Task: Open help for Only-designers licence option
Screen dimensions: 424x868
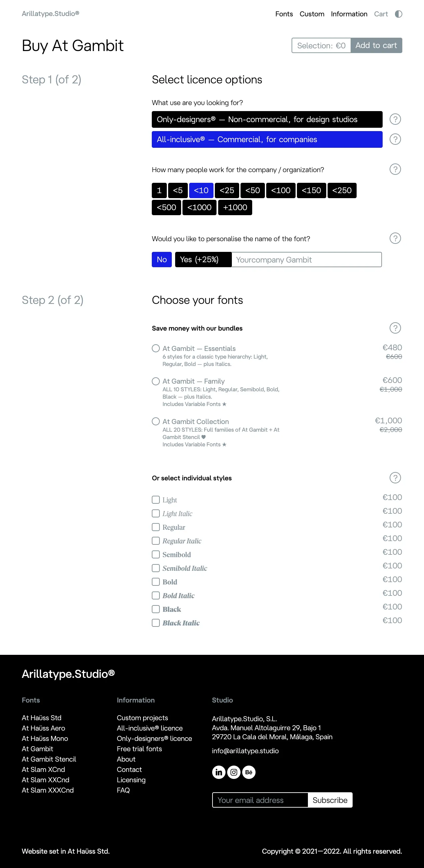Action: point(395,119)
